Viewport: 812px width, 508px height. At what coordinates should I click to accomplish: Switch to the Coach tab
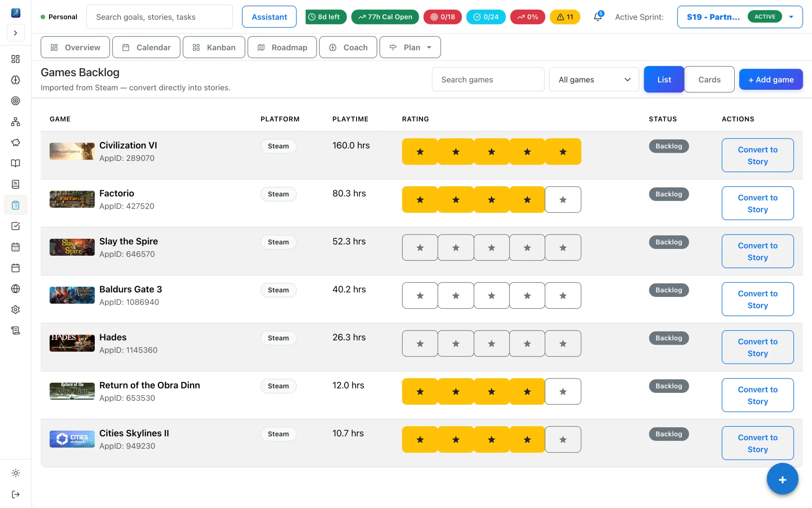(348, 47)
